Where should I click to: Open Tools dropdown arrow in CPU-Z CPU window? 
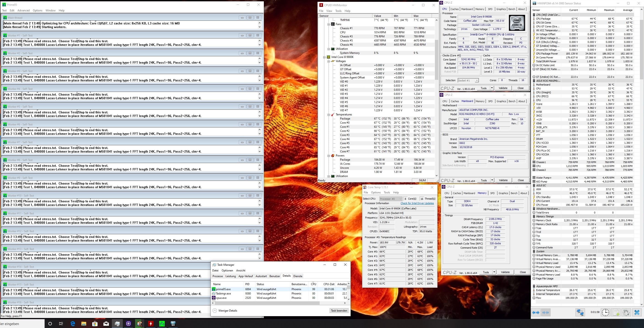click(492, 88)
